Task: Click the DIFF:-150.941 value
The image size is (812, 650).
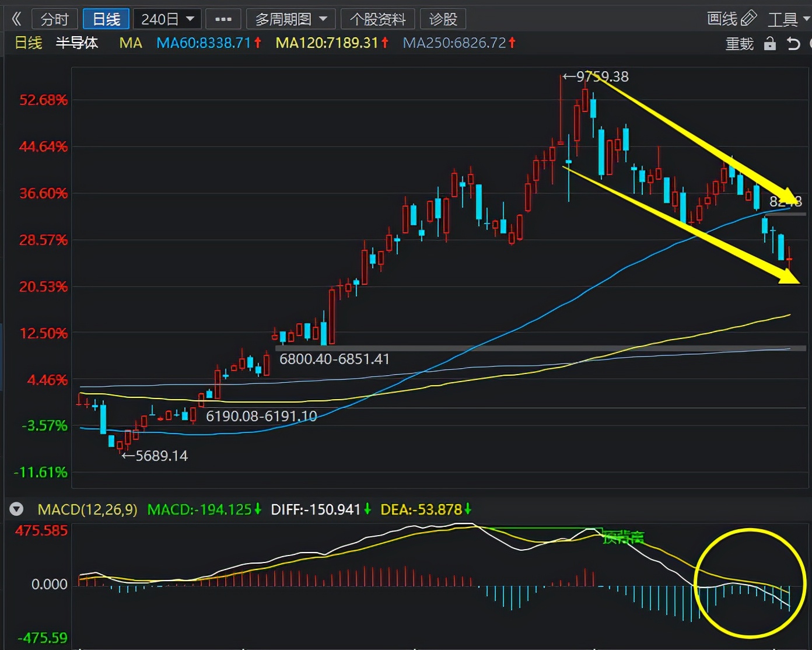Action: (321, 509)
